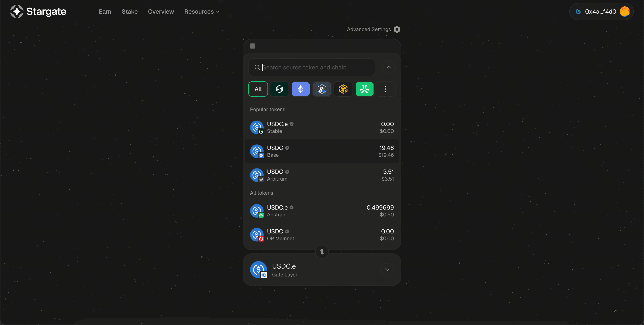Viewport: 644px width, 325px height.
Task: Expand the destination USDC.e Gate Layer selector
Action: [x=387, y=269]
